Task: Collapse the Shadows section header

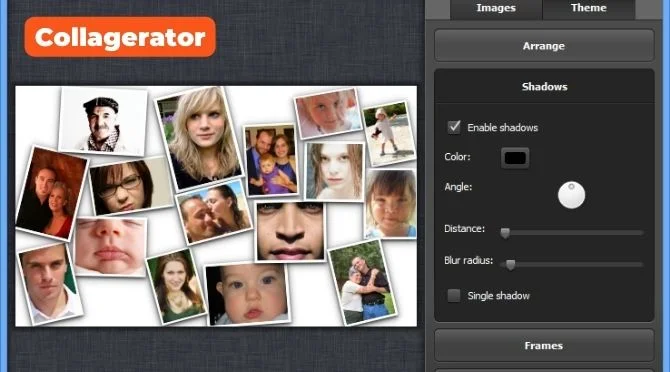Action: [544, 87]
